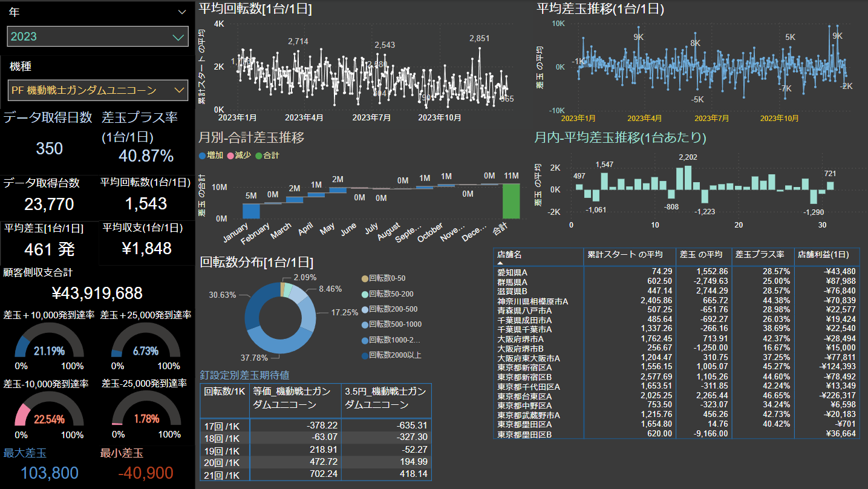Select the 回転数0-50 legend dot
The height and width of the screenshot is (489, 868).
[364, 277]
